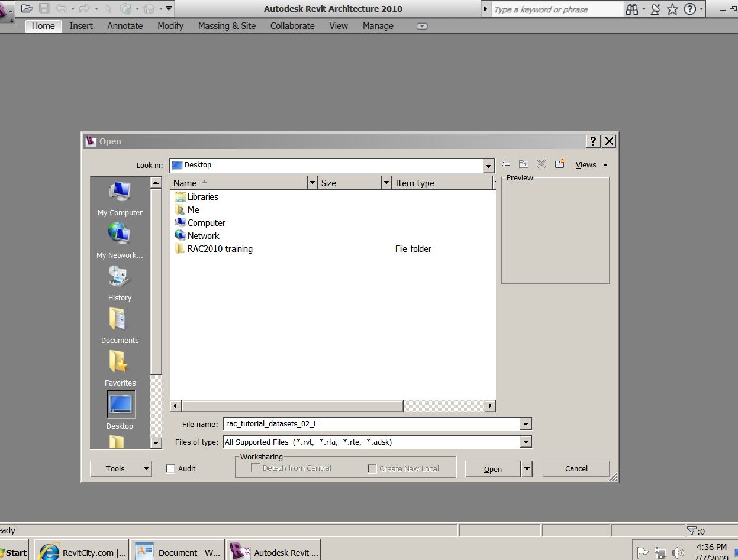
Task: Expand the Files of type dropdown
Action: point(526,442)
